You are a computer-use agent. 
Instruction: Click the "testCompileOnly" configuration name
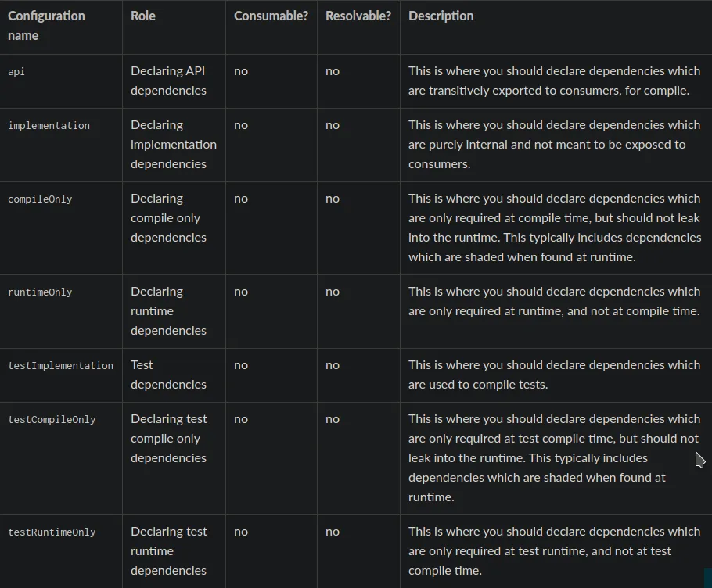click(52, 419)
